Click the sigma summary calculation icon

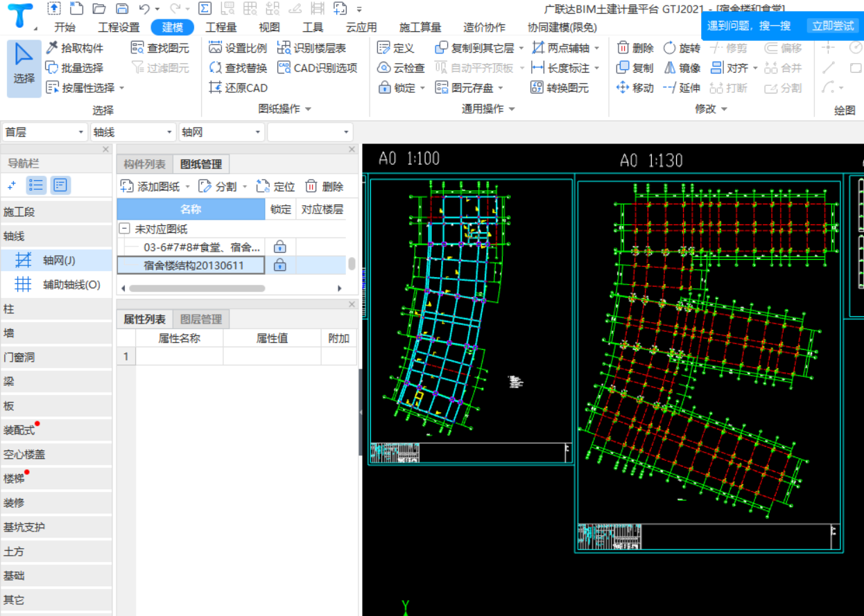point(205,8)
